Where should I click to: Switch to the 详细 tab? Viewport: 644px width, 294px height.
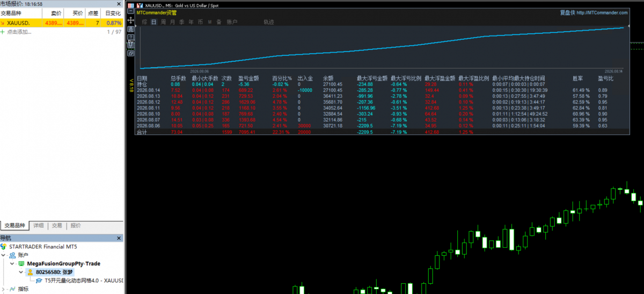(x=38, y=226)
